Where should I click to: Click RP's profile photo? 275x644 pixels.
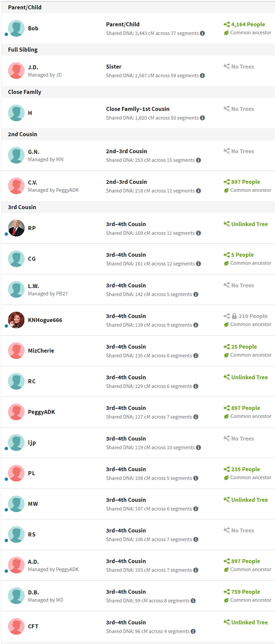click(x=16, y=228)
